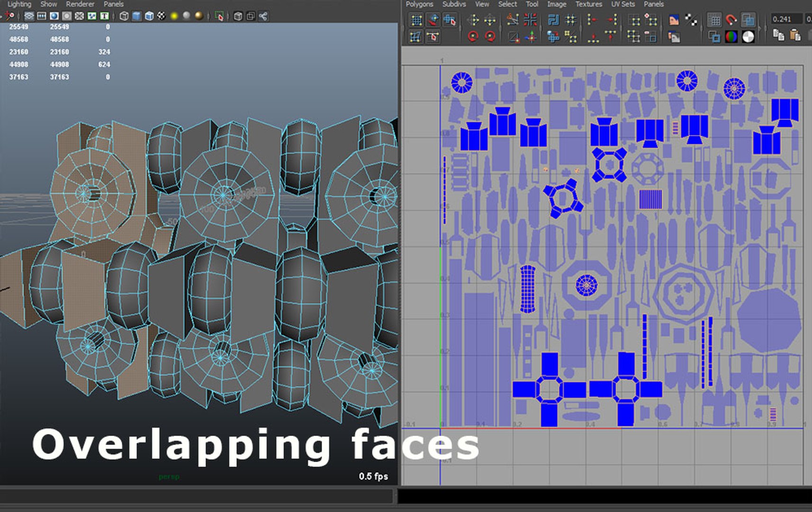Screen dimensions: 812x512
Task: Click the cut UV edges scissors icon
Action: click(x=513, y=20)
